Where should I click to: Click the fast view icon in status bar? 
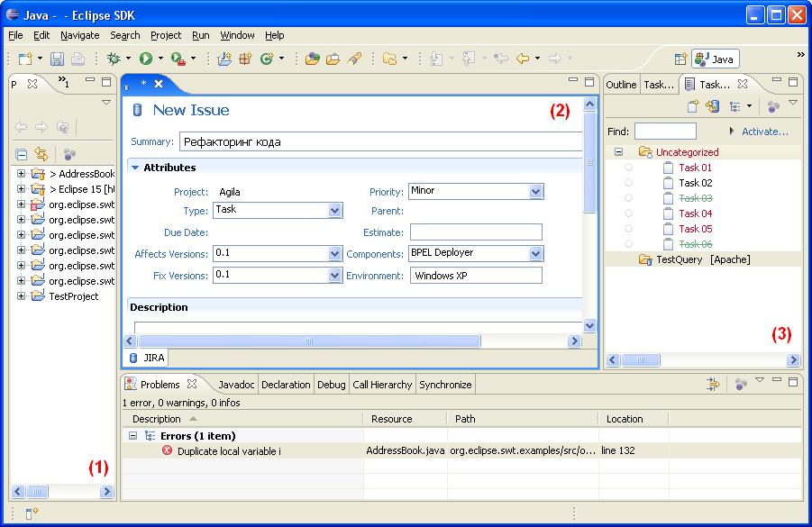click(32, 513)
